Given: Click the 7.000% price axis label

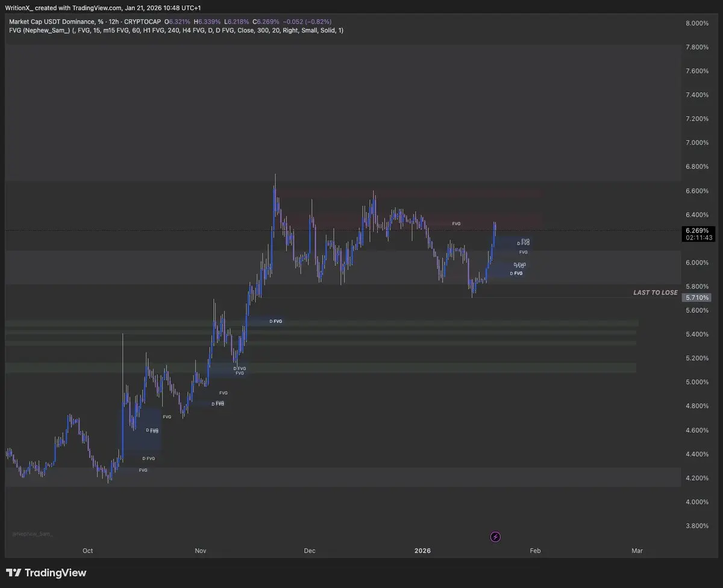Looking at the screenshot, I should (697, 143).
